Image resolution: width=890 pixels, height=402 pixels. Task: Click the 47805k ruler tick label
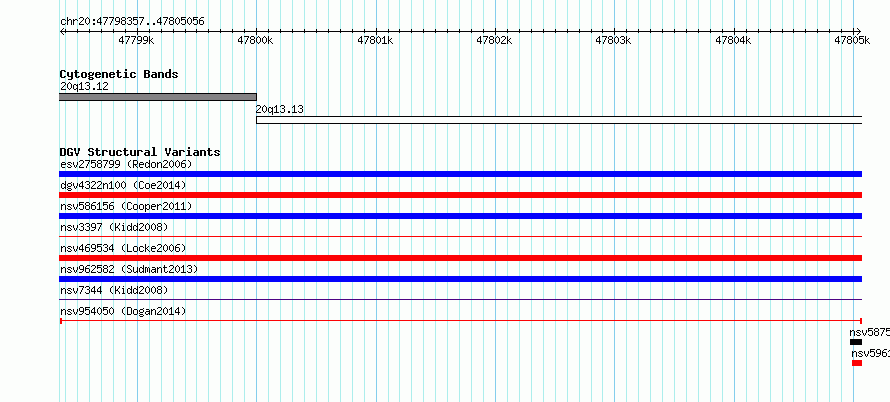[x=853, y=40]
